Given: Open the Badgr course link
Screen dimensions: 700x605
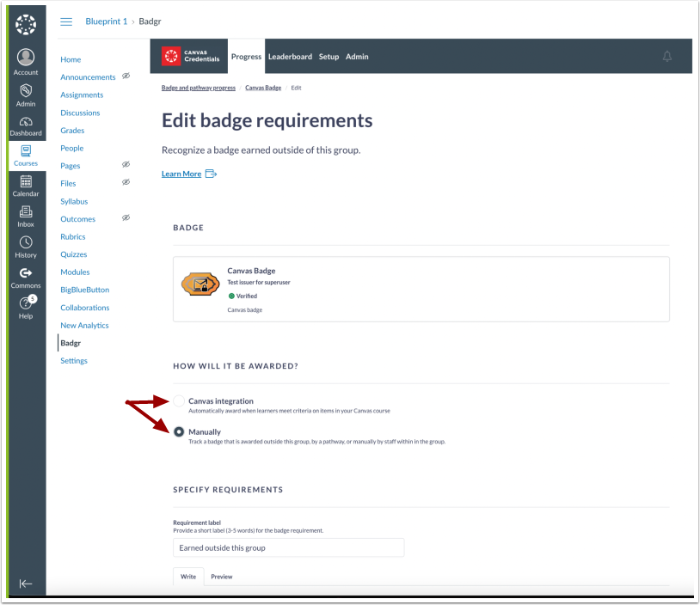Looking at the screenshot, I should [71, 343].
